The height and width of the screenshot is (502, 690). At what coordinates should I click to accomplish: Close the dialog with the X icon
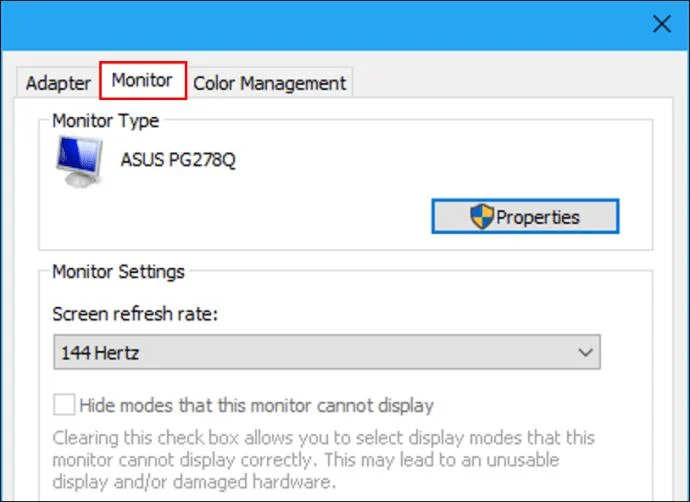661,24
